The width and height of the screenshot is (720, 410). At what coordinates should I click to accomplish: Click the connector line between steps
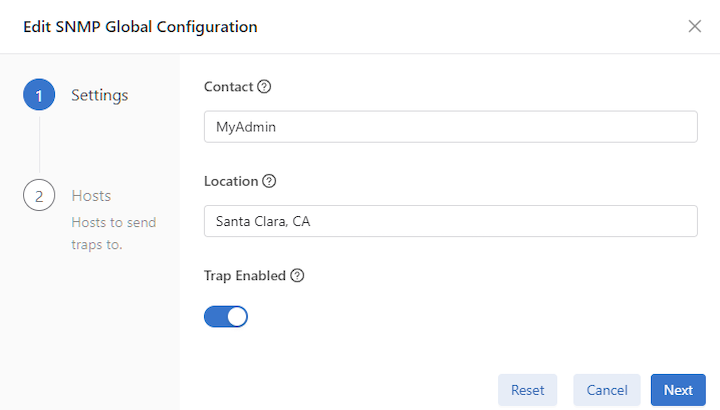tap(39, 145)
